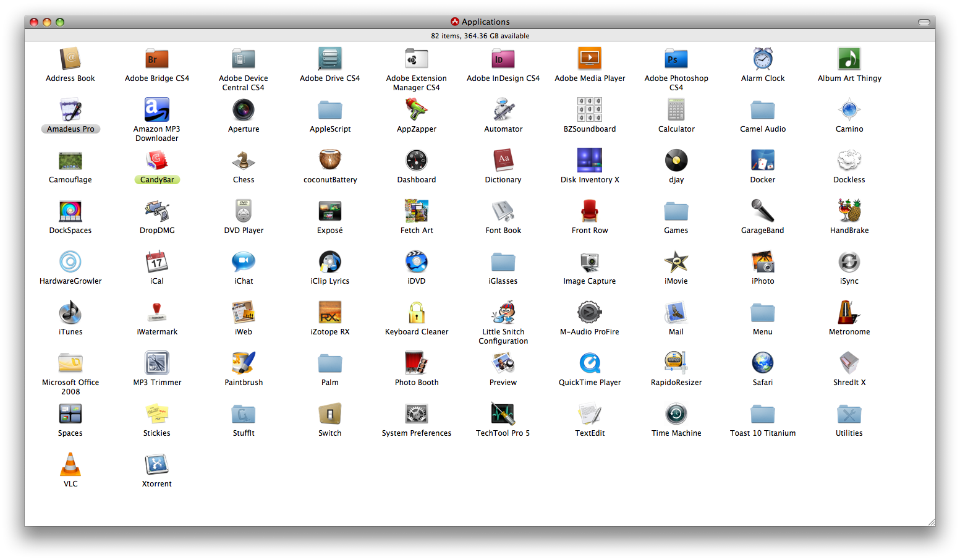Click the coconutBattery icon
Viewport: 960px width, 560px height.
[x=330, y=160]
